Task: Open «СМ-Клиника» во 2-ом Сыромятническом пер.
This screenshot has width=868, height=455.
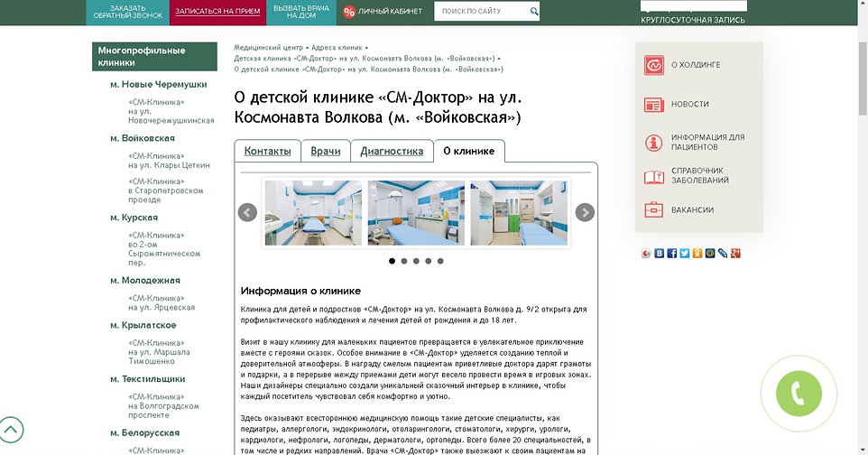Action: [x=164, y=249]
